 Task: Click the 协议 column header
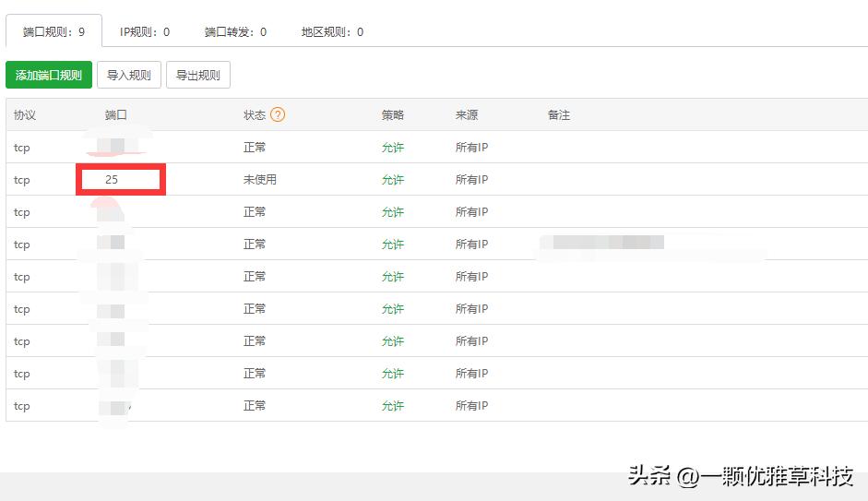(25, 114)
